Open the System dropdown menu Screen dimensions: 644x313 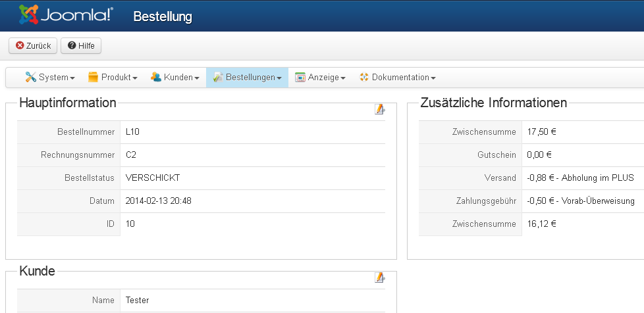click(50, 78)
